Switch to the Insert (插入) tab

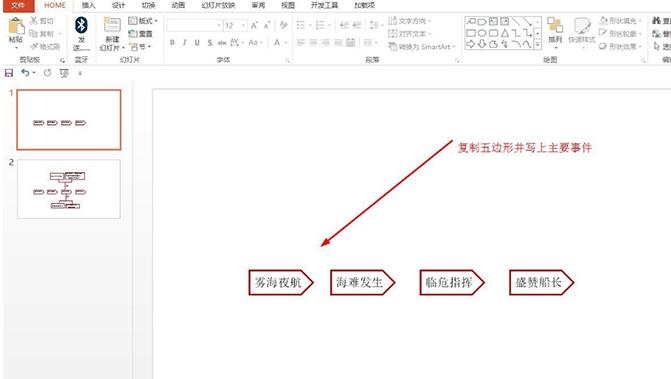(89, 6)
